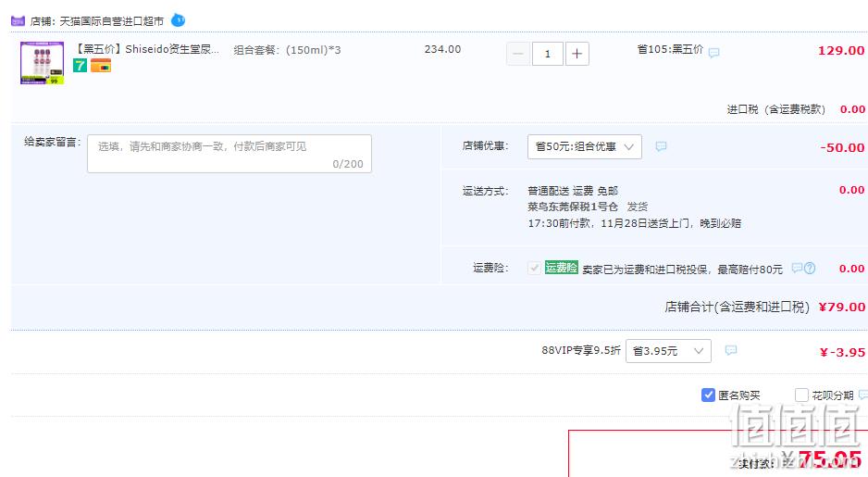
Task: Show info bubble beside 省105:黑五价
Action: [714, 53]
